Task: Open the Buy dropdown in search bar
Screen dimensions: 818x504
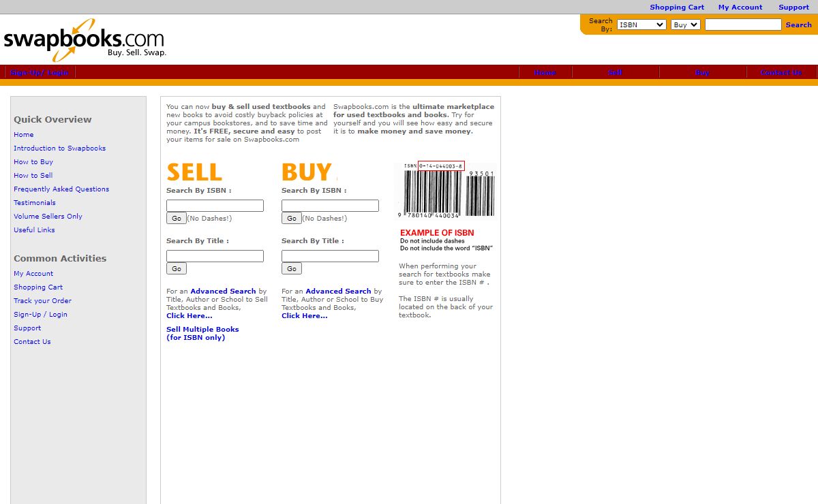Action: [x=685, y=25]
